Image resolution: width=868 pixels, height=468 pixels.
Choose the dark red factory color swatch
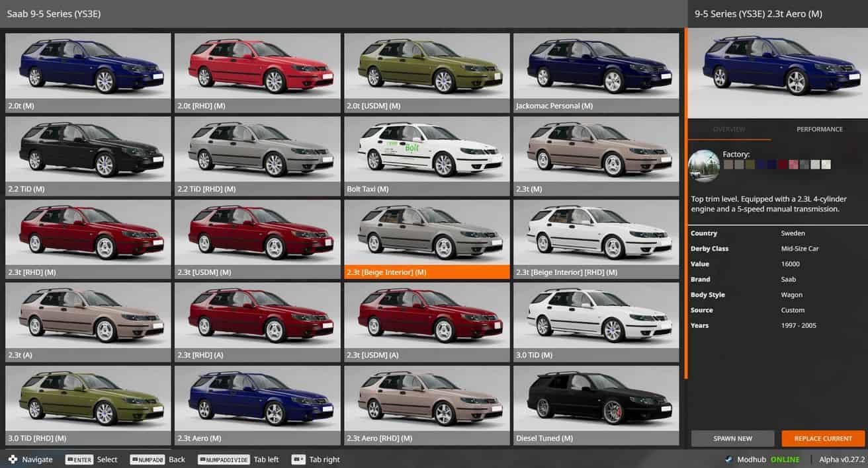point(783,165)
